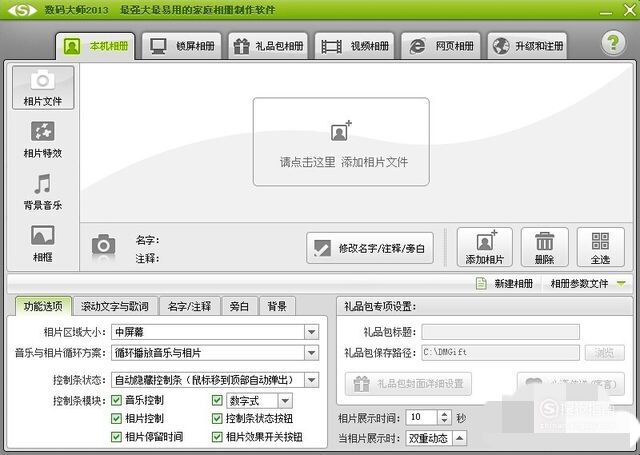Viewport: 640px width, 455px height.
Task: Switch to the 锁屏相册 tab
Action: coord(182,46)
